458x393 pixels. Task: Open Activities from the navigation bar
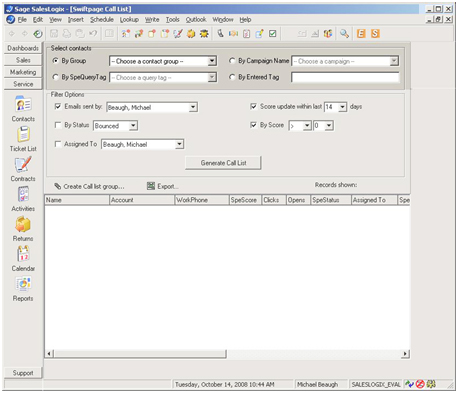23,199
